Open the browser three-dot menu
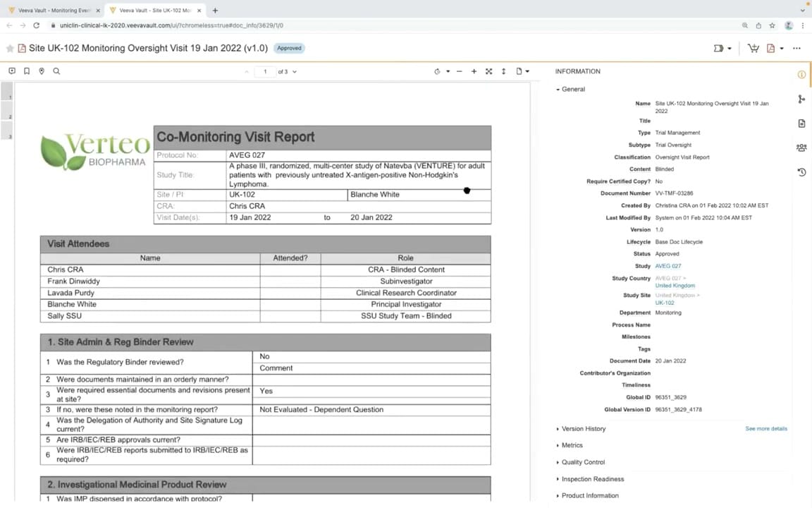The image size is (812, 508). coord(804,25)
